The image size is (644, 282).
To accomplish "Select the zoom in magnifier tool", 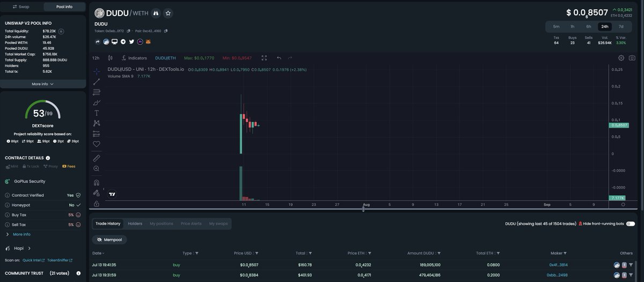I will [97, 168].
